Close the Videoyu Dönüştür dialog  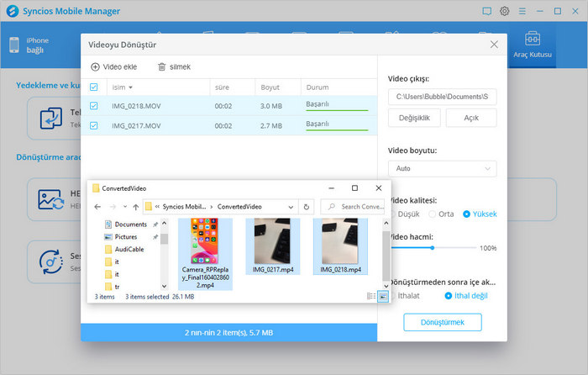coord(494,45)
